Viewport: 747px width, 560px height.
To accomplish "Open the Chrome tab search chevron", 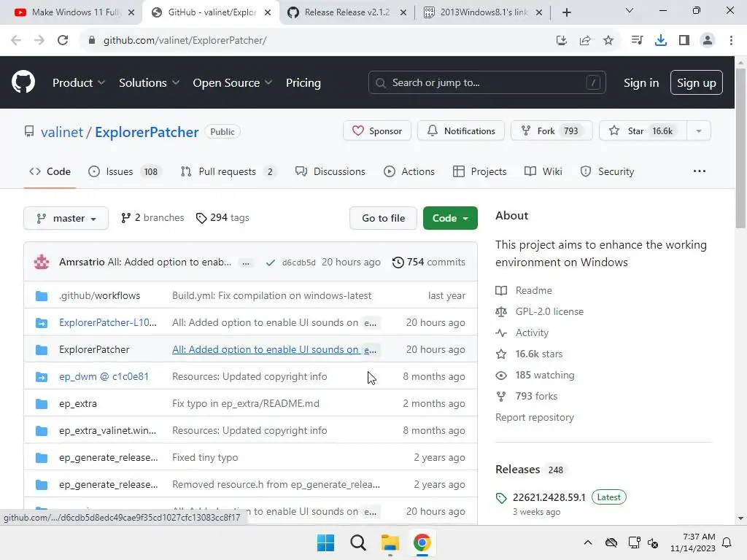I will [x=630, y=10].
